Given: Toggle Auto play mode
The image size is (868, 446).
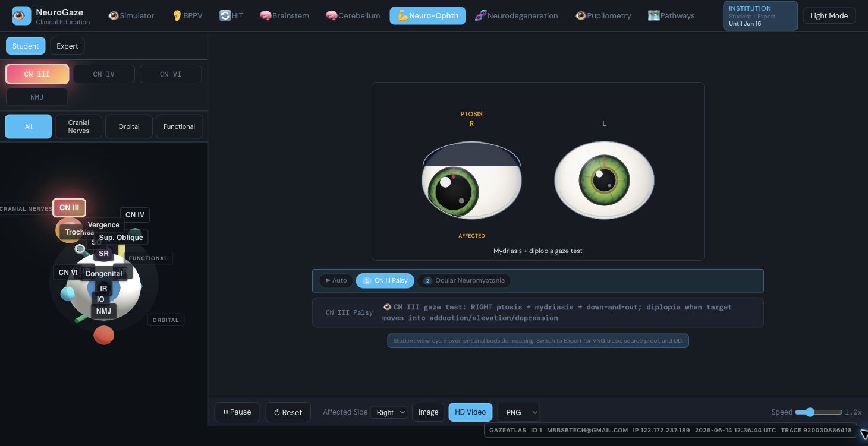Looking at the screenshot, I should [x=336, y=280].
